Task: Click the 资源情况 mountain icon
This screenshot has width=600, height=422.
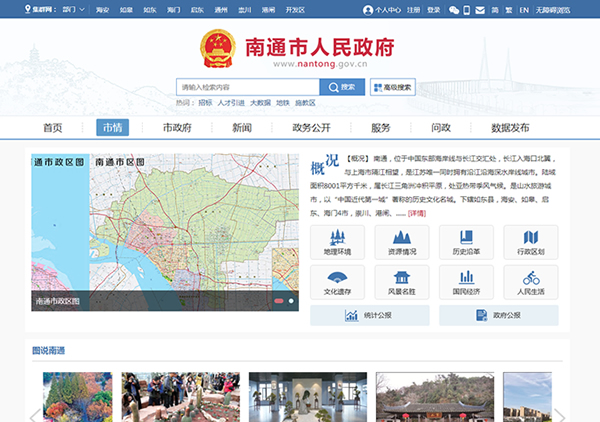Action: pos(401,242)
